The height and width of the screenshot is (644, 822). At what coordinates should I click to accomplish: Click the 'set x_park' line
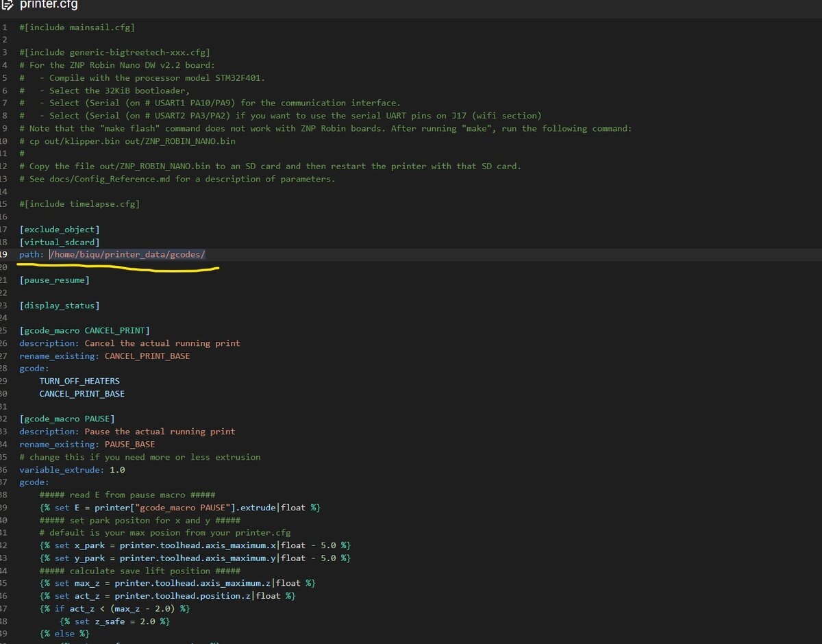(195, 545)
